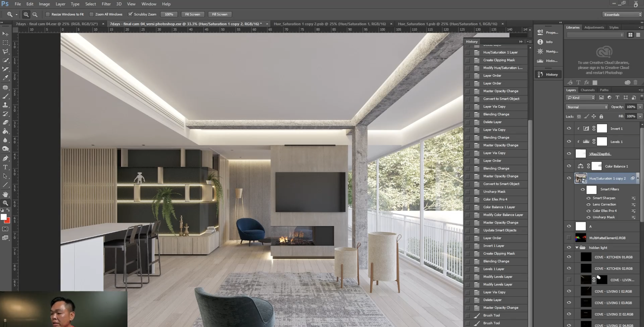Select the Move tool

[x=5, y=34]
